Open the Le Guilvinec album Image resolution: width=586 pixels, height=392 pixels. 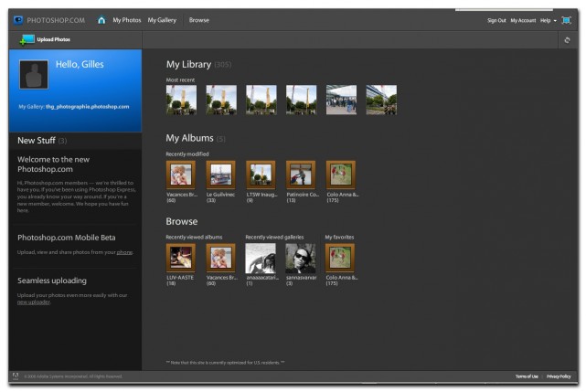[x=221, y=175]
